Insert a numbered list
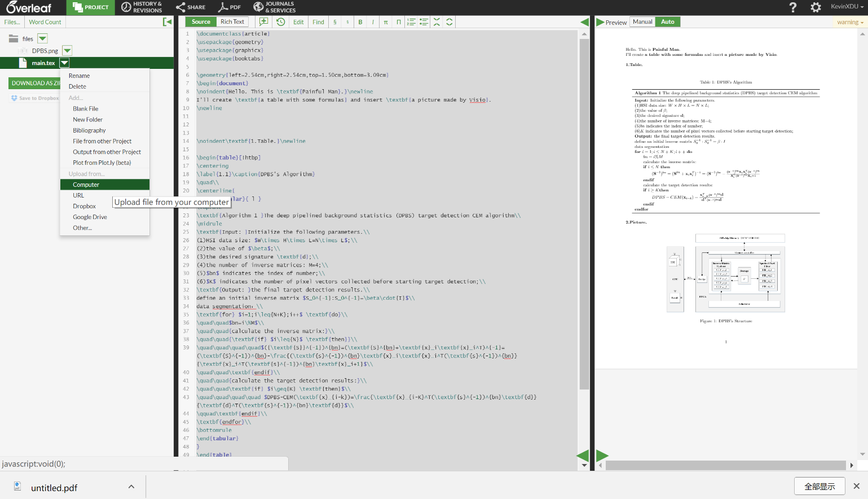868x499 pixels. tap(412, 21)
